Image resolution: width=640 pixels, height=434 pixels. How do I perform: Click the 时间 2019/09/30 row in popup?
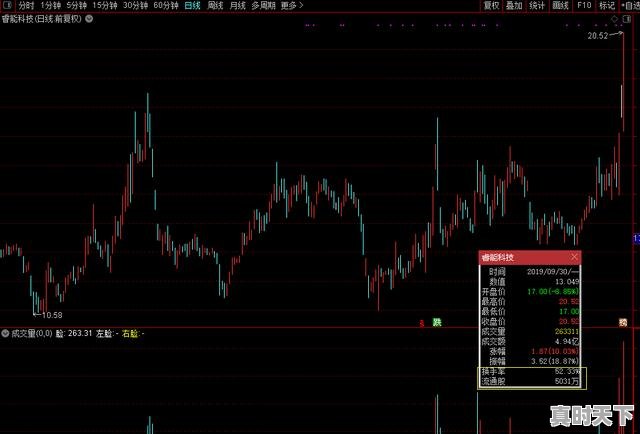[x=530, y=272]
